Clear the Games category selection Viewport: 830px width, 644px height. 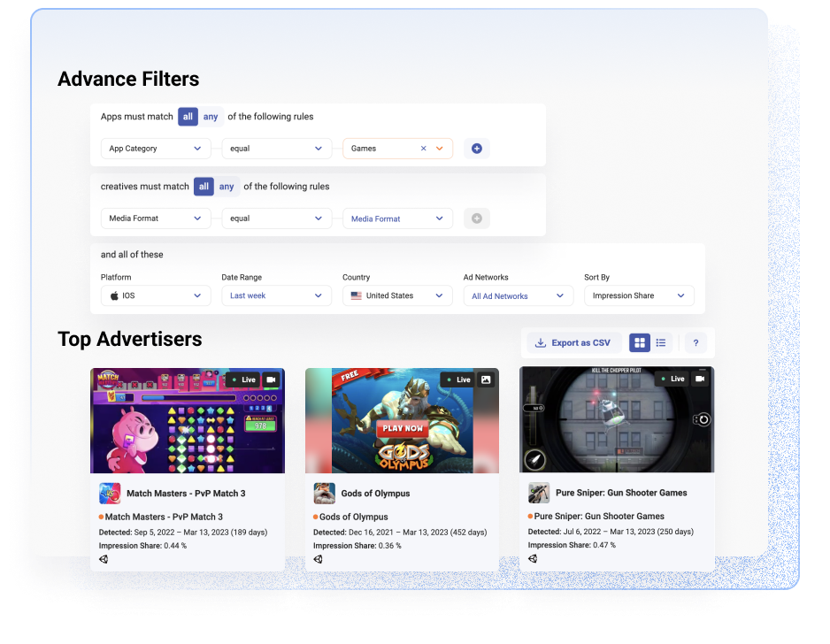pos(424,149)
